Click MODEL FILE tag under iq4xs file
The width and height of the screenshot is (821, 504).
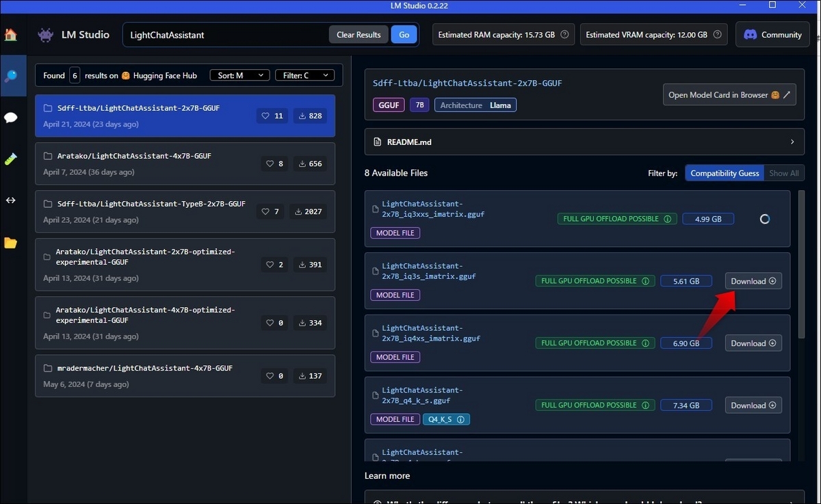[395, 357]
